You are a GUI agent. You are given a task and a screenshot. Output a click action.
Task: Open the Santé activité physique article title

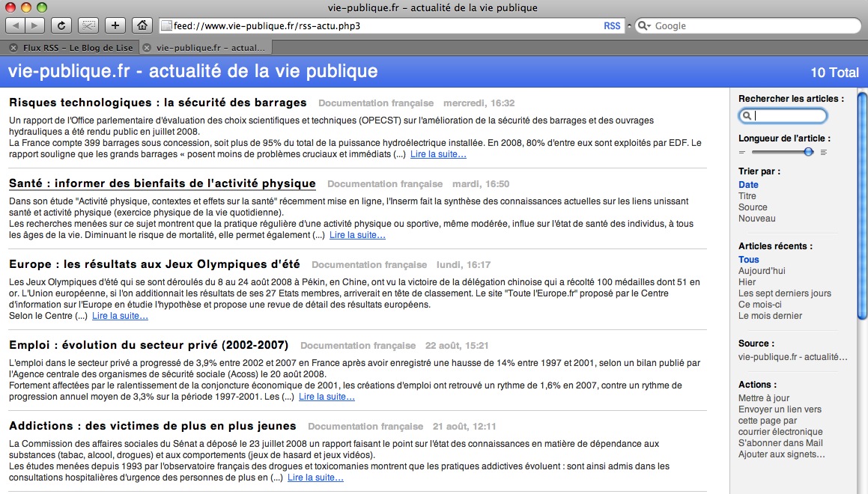[x=163, y=183]
